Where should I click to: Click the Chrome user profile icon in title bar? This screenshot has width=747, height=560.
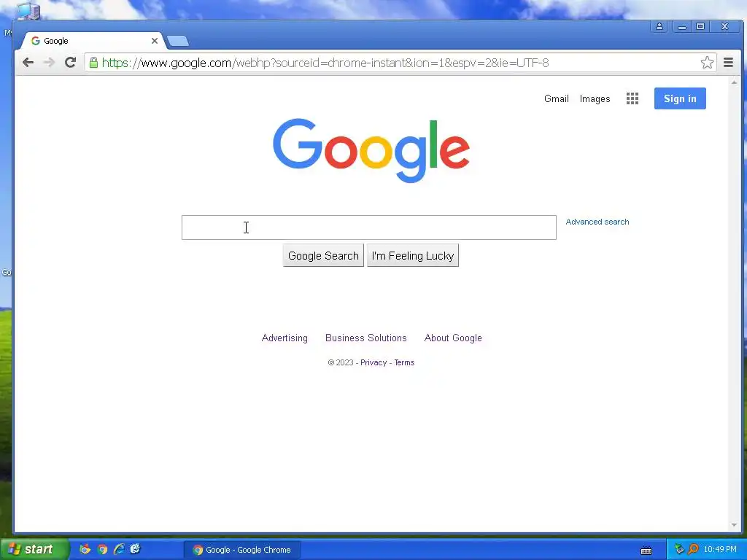659,27
